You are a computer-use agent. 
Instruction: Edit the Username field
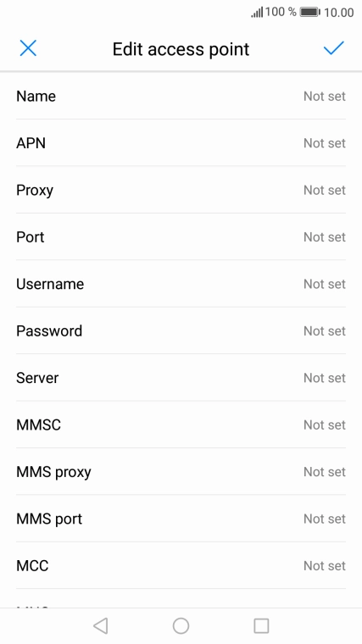[181, 284]
